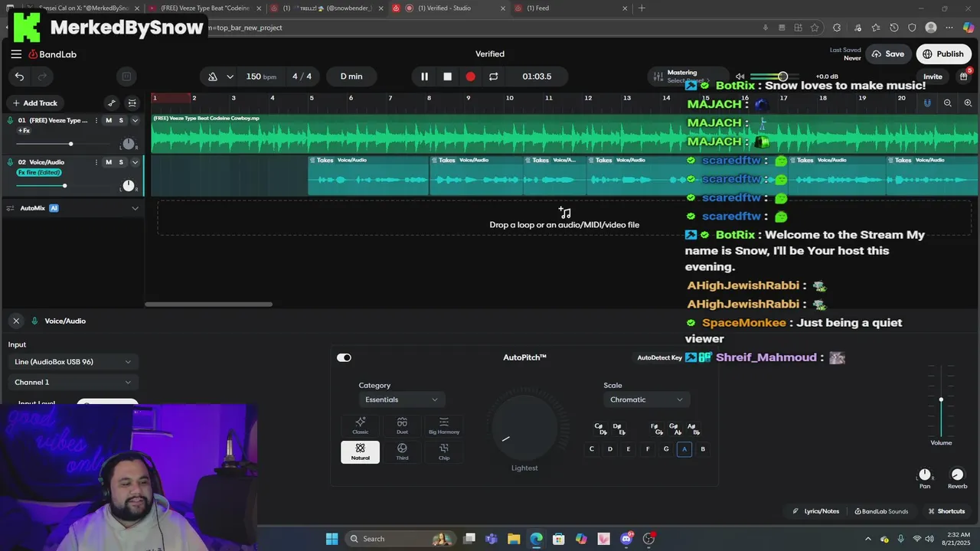Mute the Voice/Audio track
Image resolution: width=980 pixels, height=551 pixels.
click(109, 162)
